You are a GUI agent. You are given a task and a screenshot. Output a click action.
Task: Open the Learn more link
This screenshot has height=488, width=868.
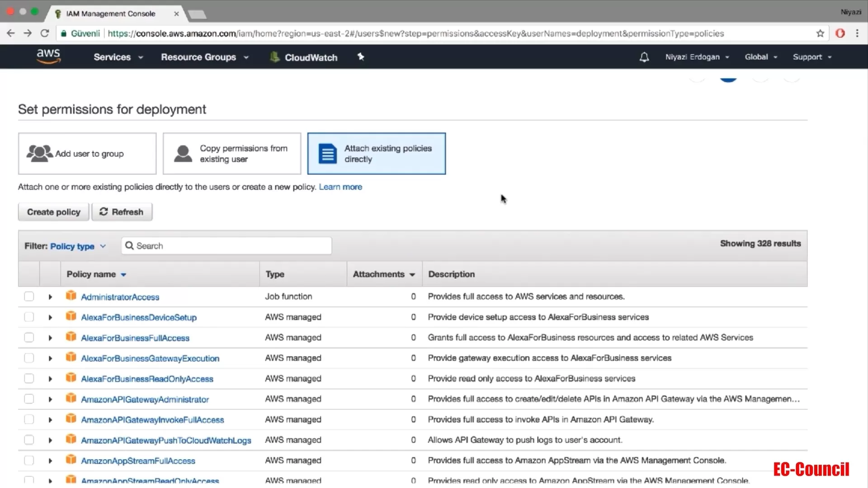(340, 187)
